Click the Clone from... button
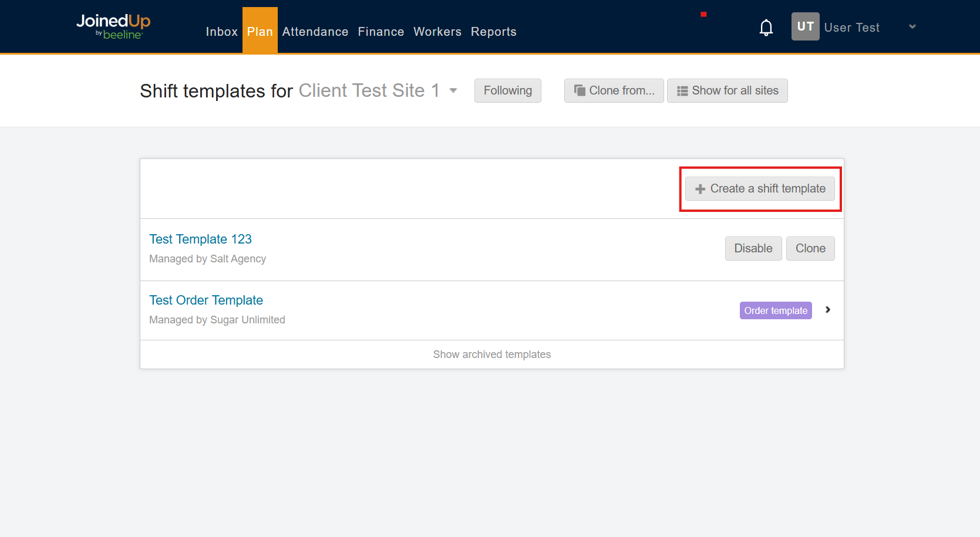The height and width of the screenshot is (537, 980). (614, 90)
